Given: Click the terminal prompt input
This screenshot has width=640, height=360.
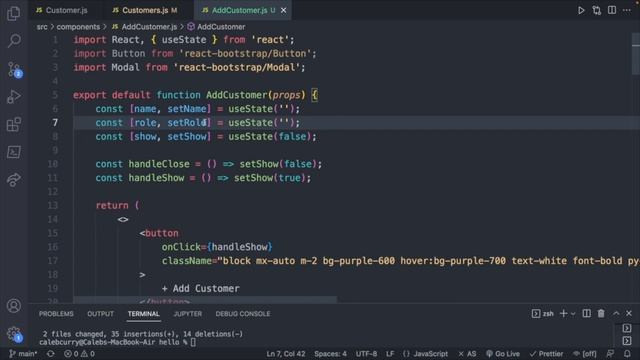Looking at the screenshot, I should tap(193, 342).
